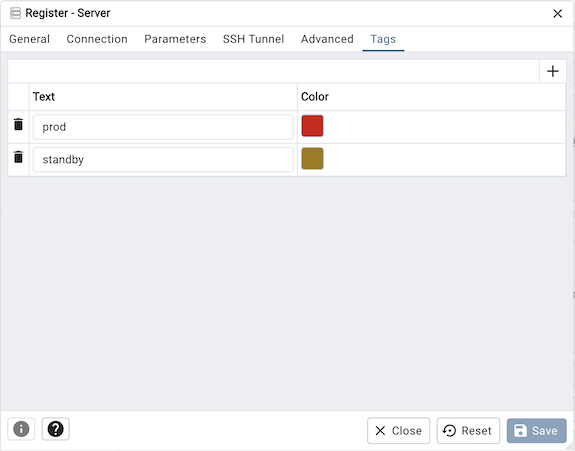Switch to the General tab

coord(29,39)
